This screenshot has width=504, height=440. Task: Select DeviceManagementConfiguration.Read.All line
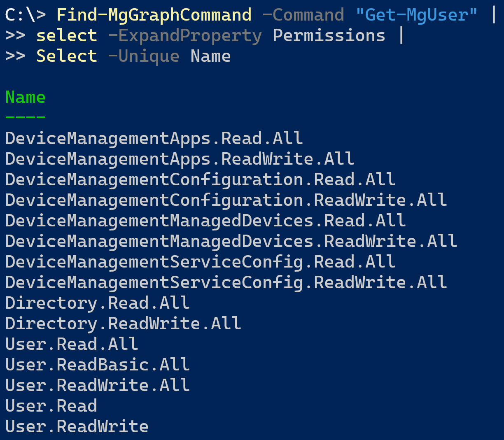pos(201,180)
